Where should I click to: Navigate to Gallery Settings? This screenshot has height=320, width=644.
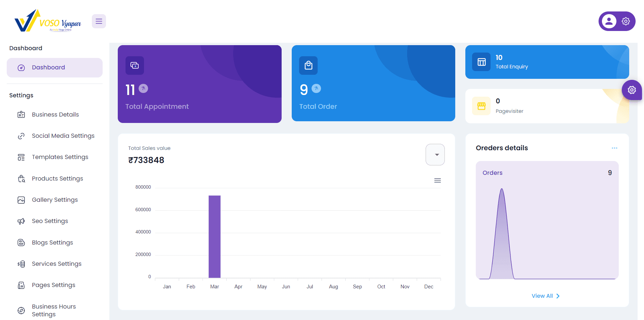coord(55,200)
